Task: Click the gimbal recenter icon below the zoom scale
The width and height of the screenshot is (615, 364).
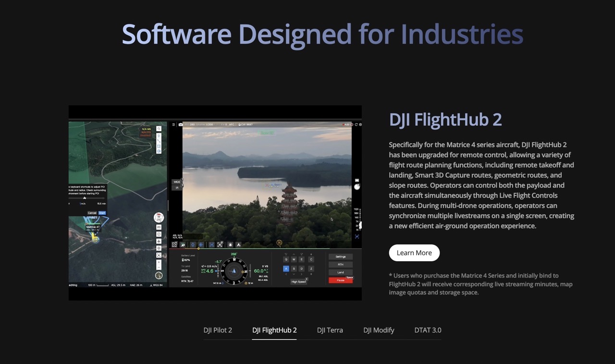Action: [x=357, y=236]
